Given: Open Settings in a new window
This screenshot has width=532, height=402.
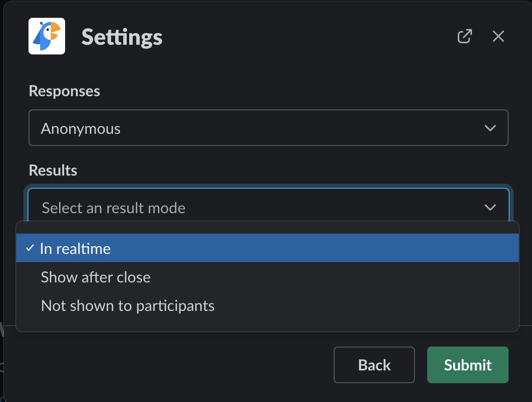Looking at the screenshot, I should pos(464,36).
